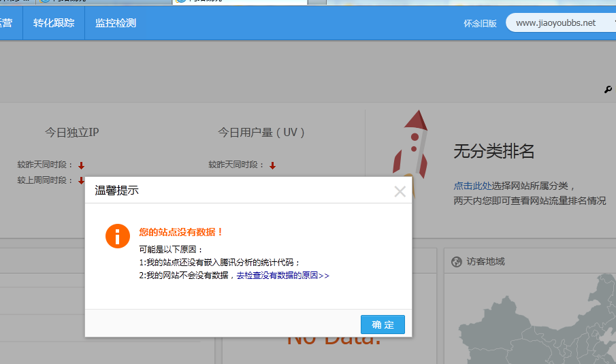Open the 转化跟踪 menu
The width and height of the screenshot is (616, 364).
pos(54,22)
